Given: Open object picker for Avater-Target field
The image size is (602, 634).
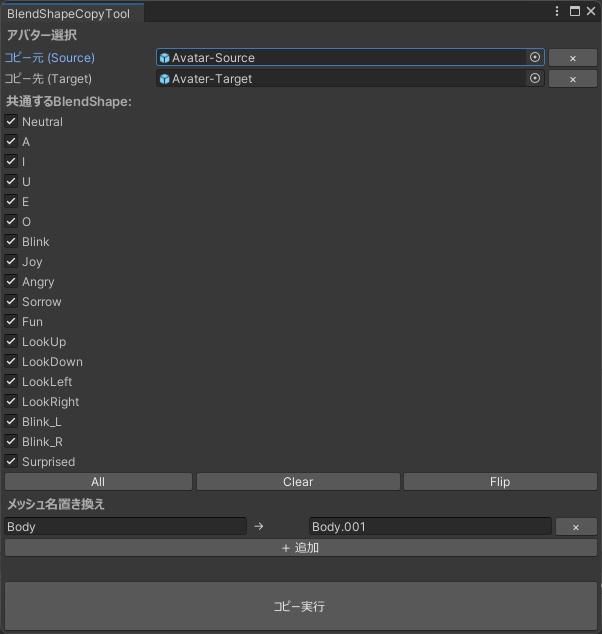Looking at the screenshot, I should [x=534, y=78].
